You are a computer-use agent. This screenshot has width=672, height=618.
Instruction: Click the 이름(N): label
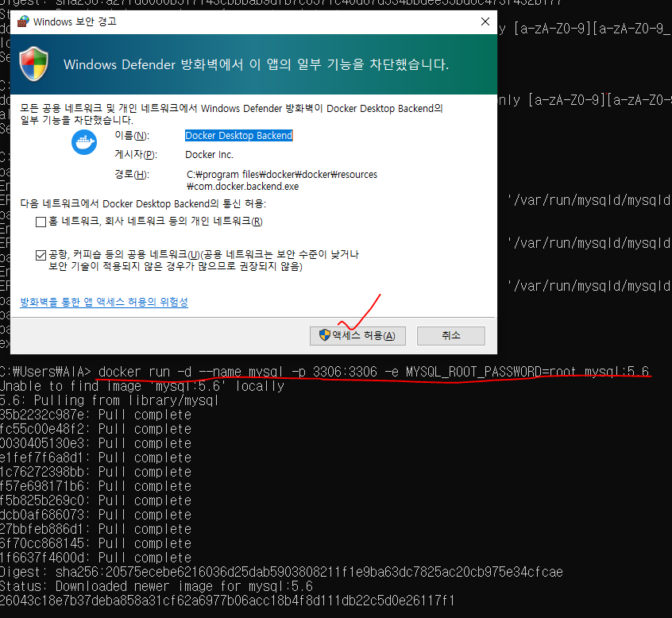pos(132,136)
